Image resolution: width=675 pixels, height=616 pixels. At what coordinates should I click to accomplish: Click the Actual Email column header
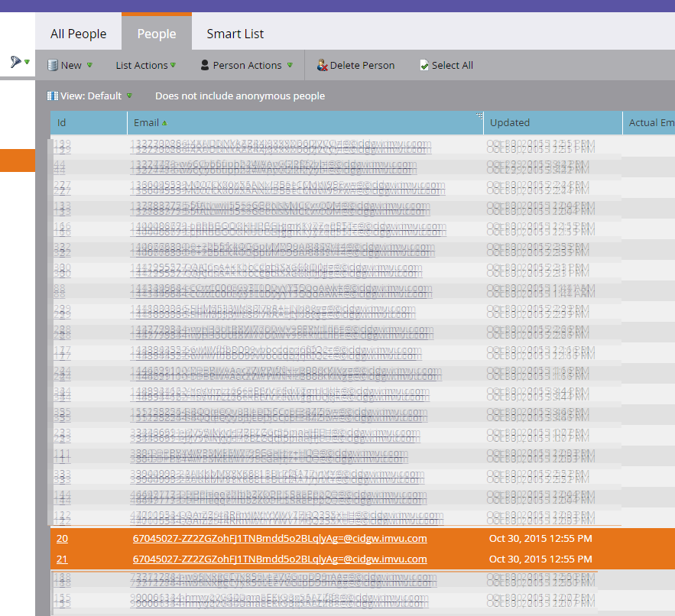click(x=651, y=123)
